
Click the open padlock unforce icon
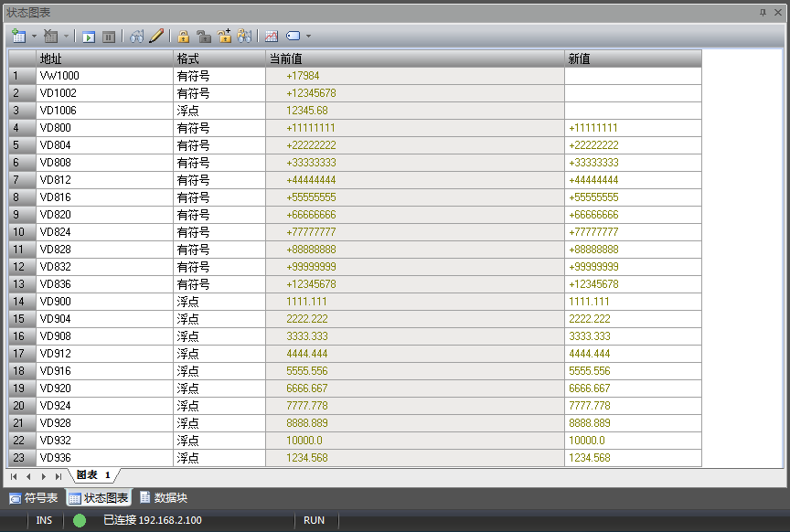[204, 37]
